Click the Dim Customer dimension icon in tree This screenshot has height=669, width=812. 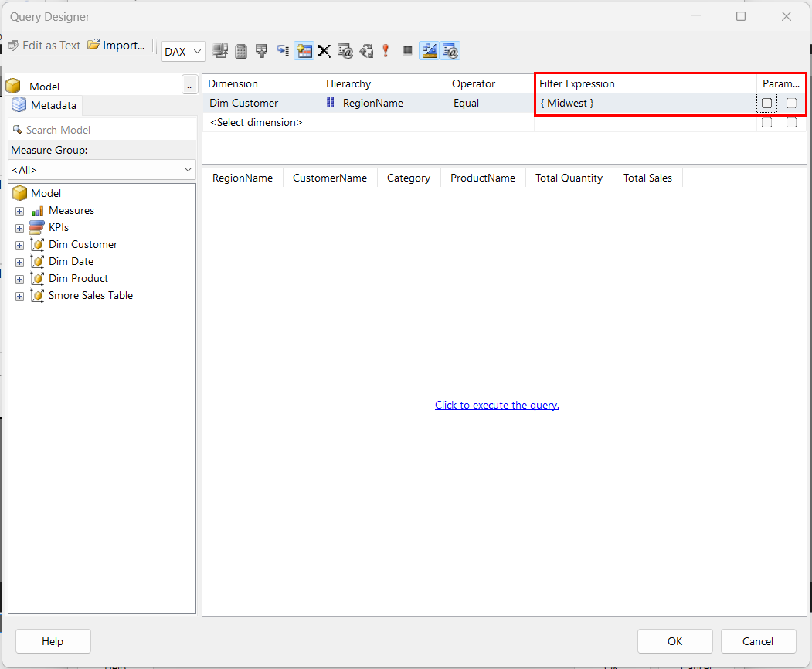(37, 244)
